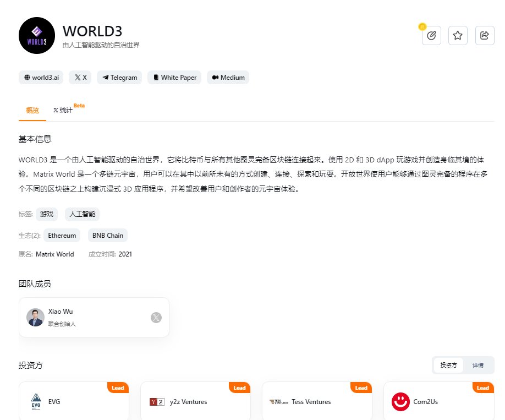Open the White Paper link
Image resolution: width=505 pixels, height=420 pixels.
[174, 78]
